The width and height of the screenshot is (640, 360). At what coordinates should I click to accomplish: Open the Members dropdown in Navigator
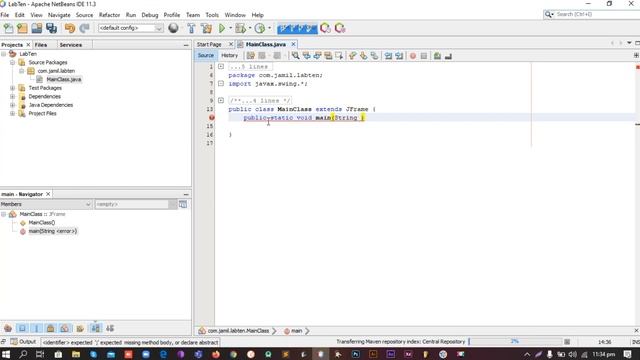[46, 204]
